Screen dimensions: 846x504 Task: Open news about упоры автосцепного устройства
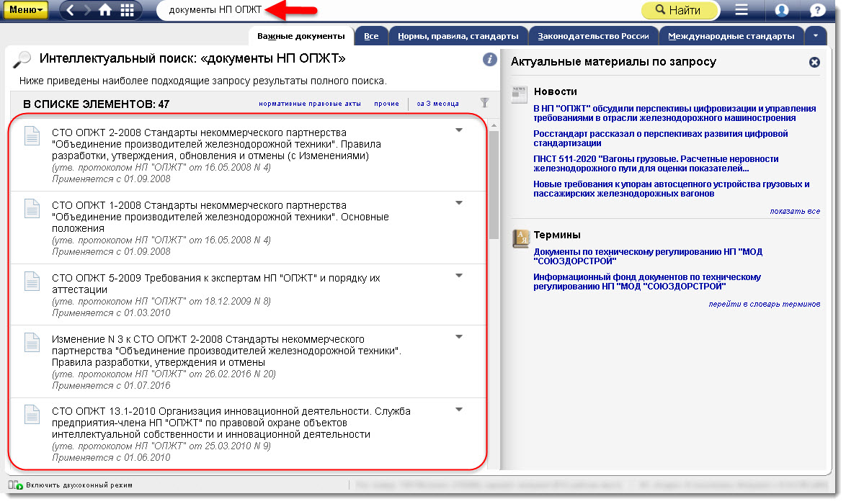pos(671,189)
